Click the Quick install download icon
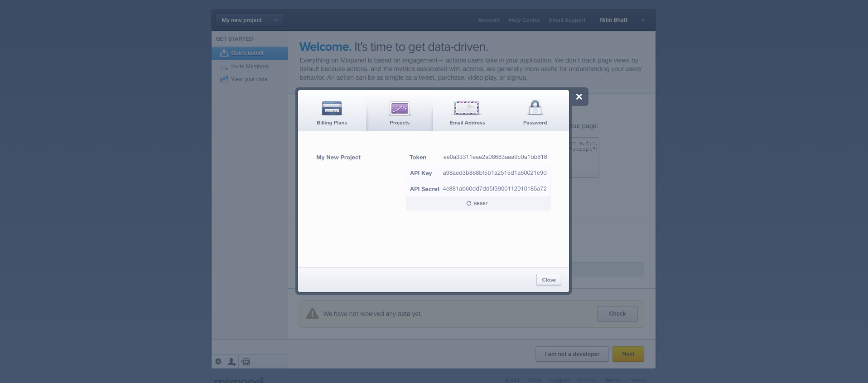868x383 pixels. (x=224, y=53)
